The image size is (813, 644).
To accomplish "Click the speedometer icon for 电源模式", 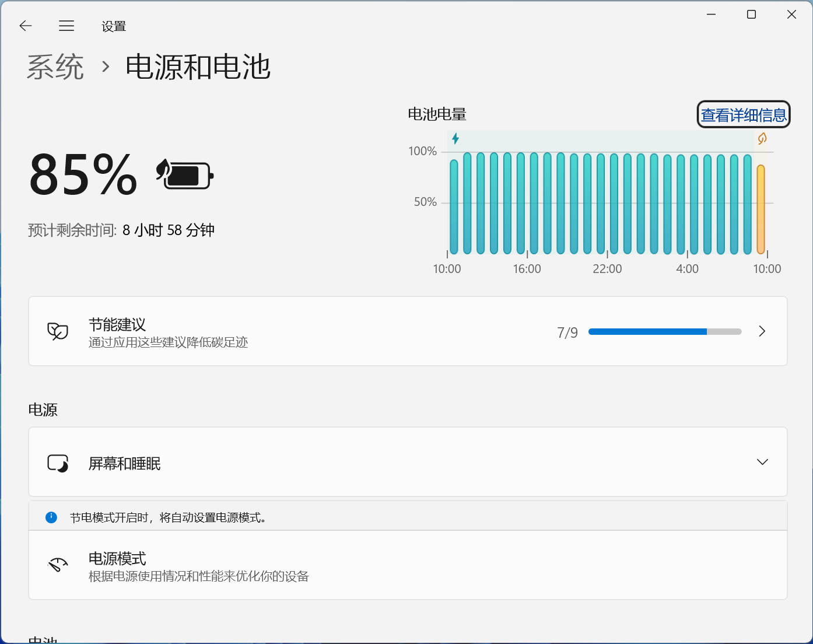I will point(58,565).
